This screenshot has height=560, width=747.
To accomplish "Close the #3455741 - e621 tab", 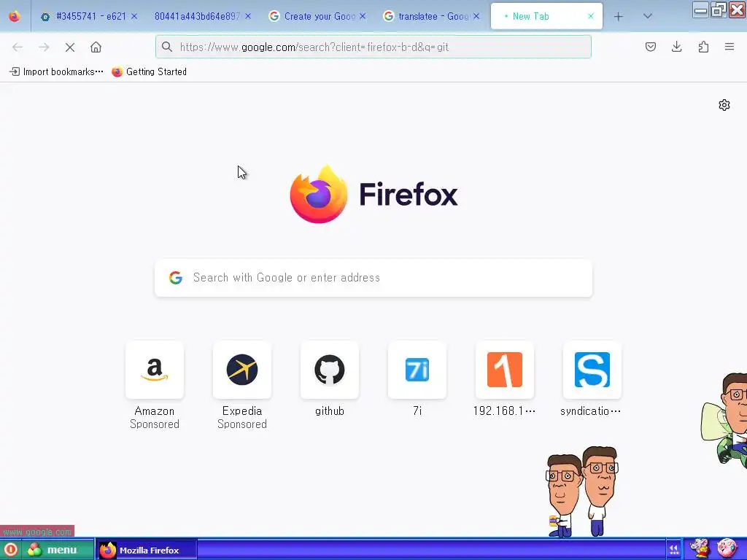I will pos(134,16).
